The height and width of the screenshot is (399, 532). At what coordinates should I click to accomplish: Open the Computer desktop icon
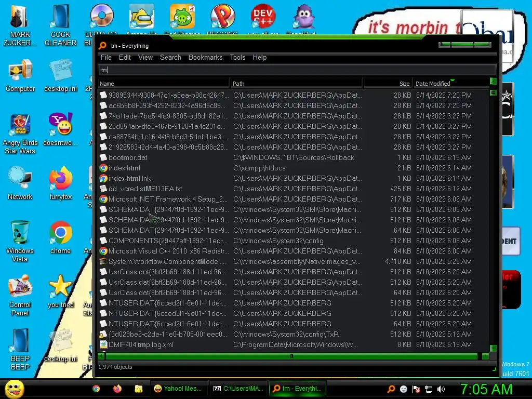tap(20, 76)
